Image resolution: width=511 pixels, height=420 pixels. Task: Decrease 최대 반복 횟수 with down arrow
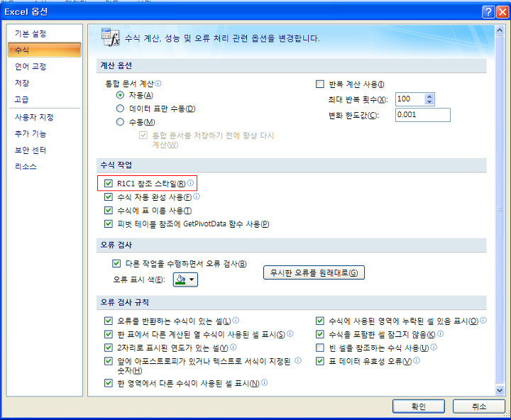(429, 101)
